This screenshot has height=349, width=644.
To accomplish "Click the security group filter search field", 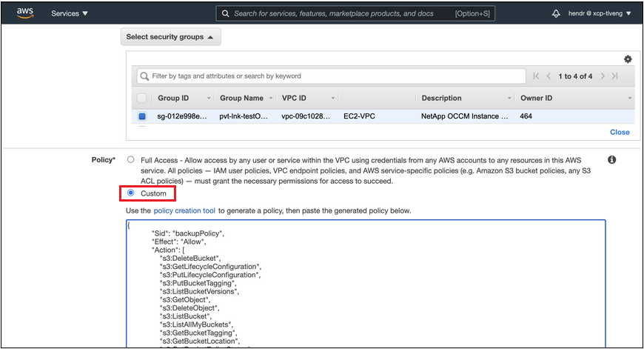I will [x=333, y=76].
